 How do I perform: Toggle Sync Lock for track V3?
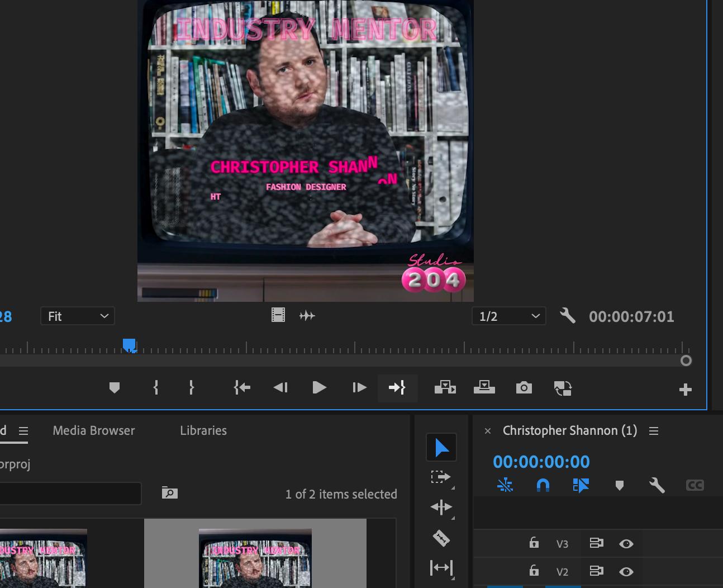[x=597, y=543]
